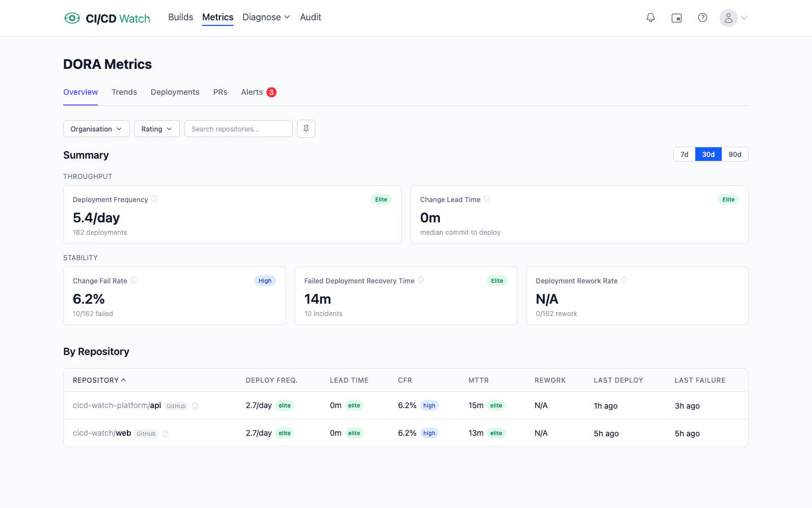Switch to the Deployments tab

(x=175, y=92)
